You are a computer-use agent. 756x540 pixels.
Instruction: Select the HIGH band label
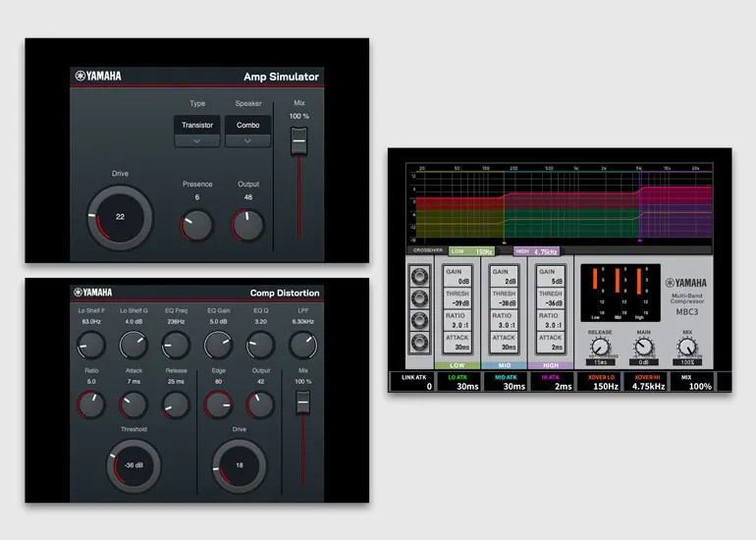(x=551, y=365)
